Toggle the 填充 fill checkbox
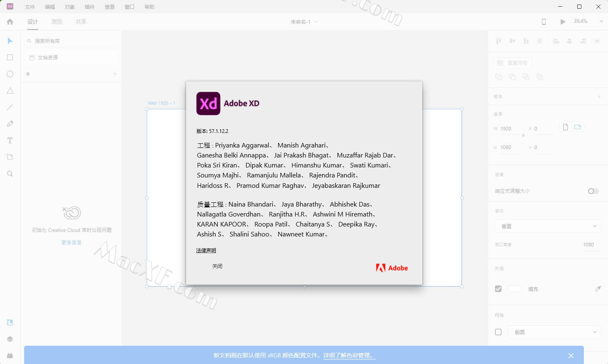 [498, 289]
